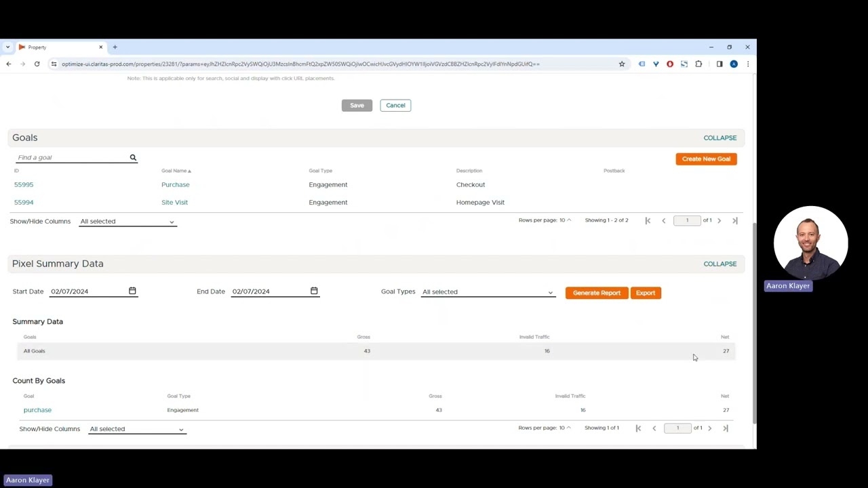
Task: Open the Goal Types dropdown
Action: tap(488, 292)
